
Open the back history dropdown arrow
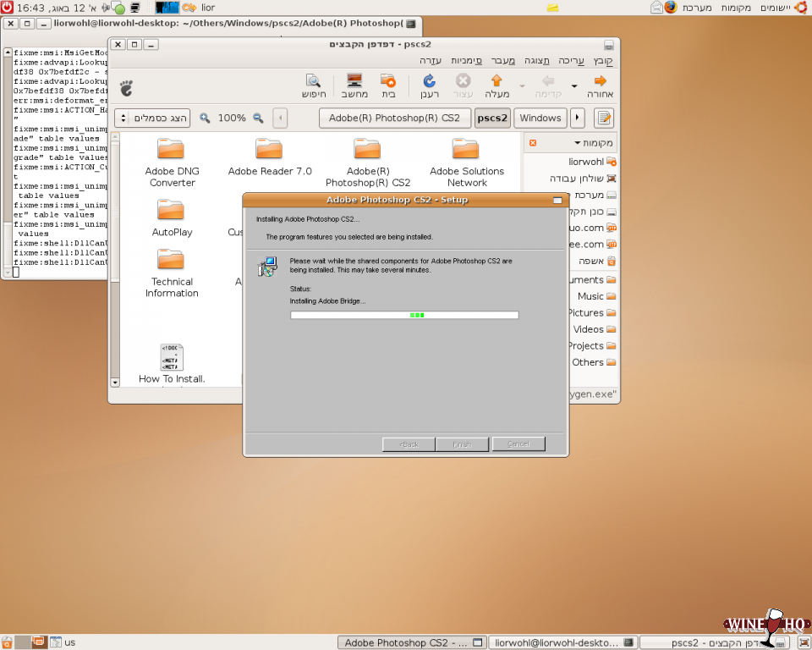coord(574,85)
